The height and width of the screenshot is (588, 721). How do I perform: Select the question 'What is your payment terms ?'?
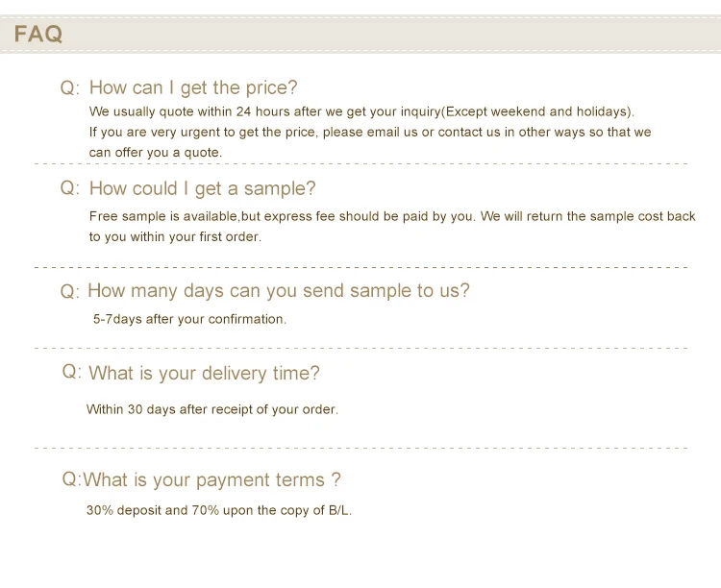click(212, 479)
